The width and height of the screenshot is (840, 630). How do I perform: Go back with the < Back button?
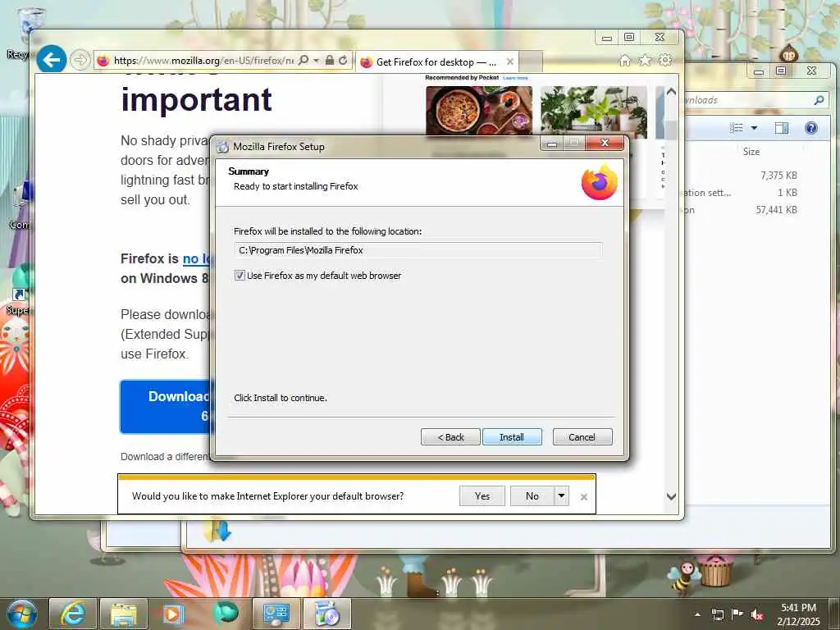[450, 437]
